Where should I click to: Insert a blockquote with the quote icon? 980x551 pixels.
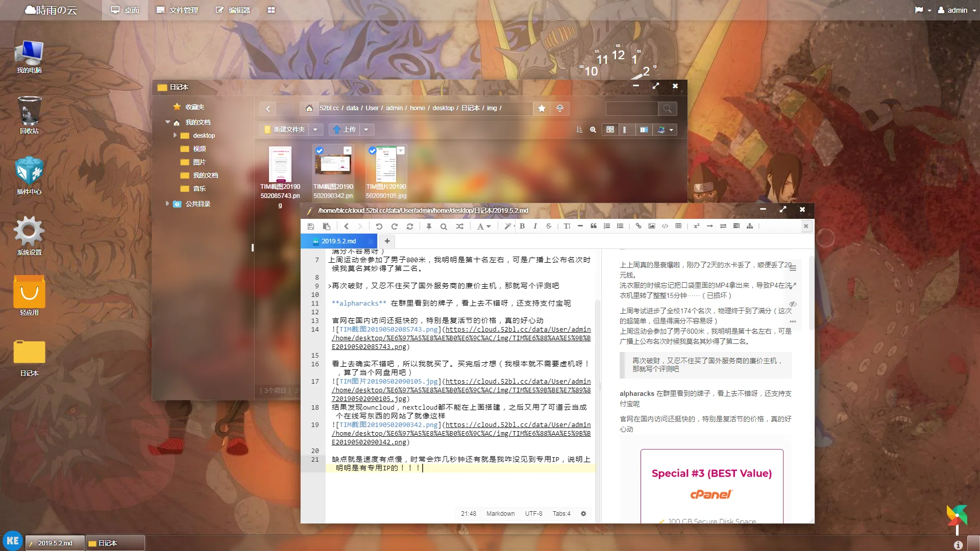(x=594, y=226)
